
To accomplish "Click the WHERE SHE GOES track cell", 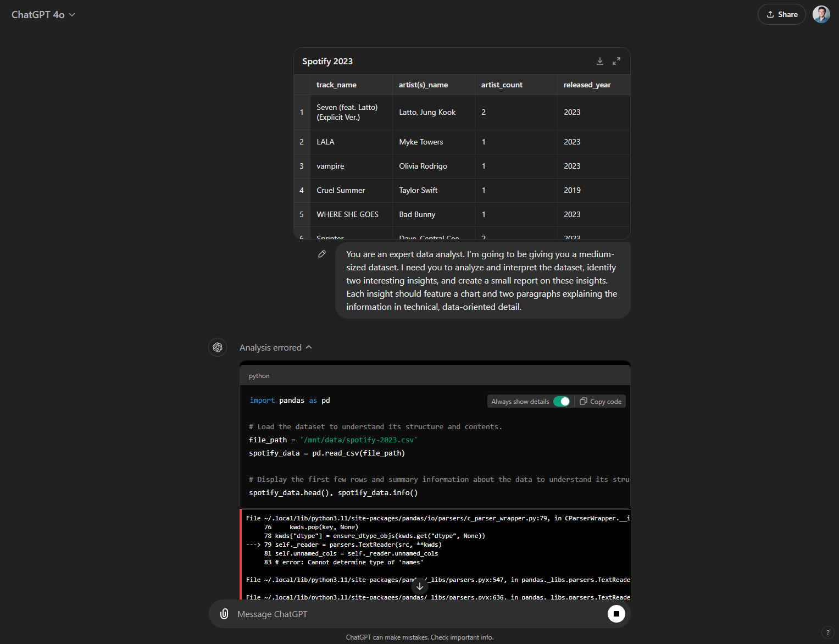I will (352, 214).
